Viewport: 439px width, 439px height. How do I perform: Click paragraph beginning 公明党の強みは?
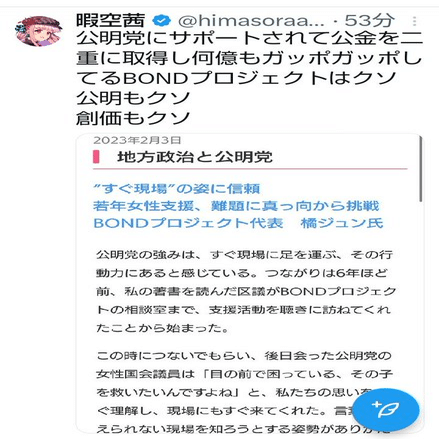[246, 291]
